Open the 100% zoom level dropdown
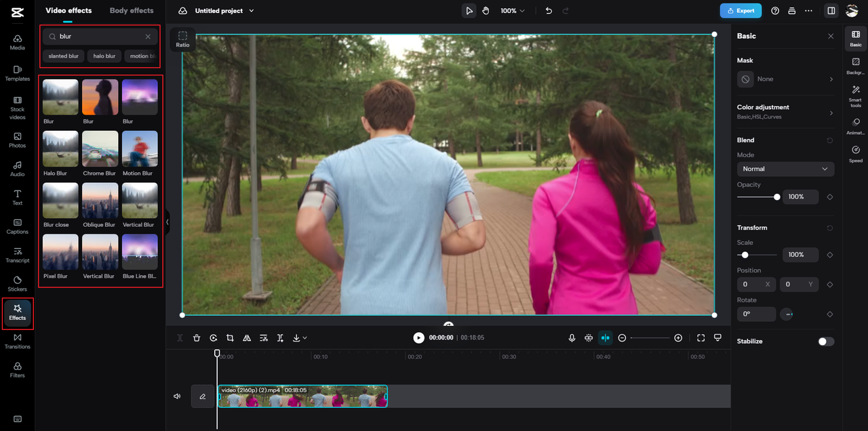The image size is (868, 431). [x=513, y=11]
